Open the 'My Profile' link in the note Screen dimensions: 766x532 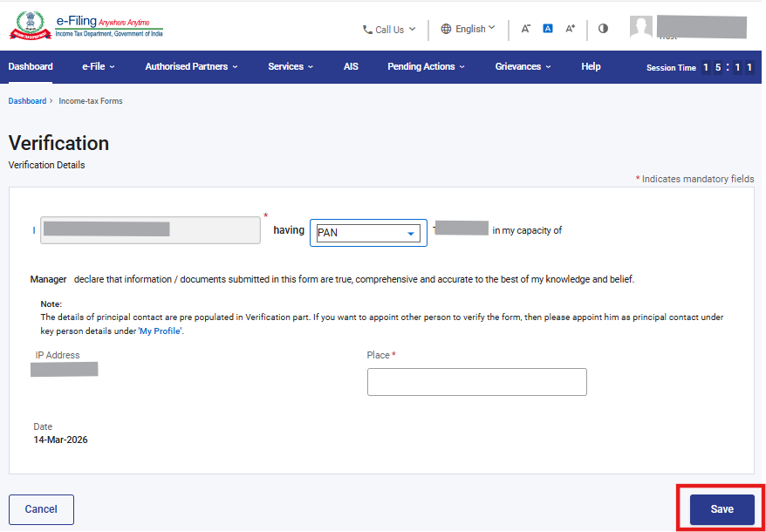click(161, 331)
